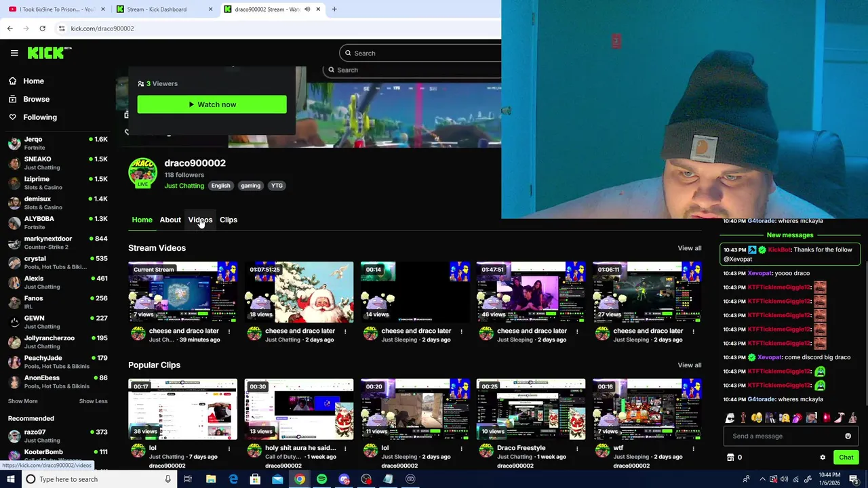The height and width of the screenshot is (488, 868).
Task: Switch to the About tab
Action: pos(170,220)
